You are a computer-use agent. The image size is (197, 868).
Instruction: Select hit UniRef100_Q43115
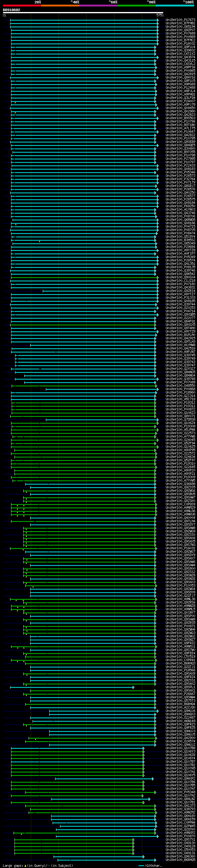tap(180, 60)
